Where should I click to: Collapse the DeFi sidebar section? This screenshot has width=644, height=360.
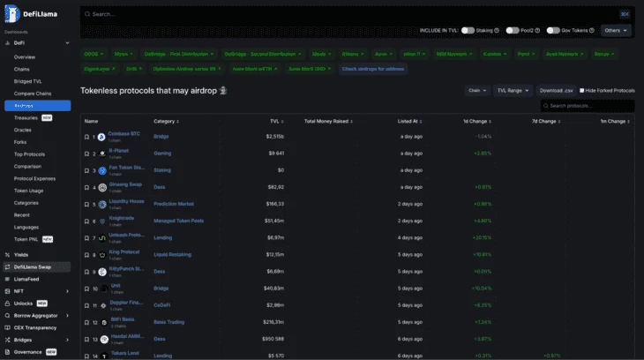tap(67, 42)
